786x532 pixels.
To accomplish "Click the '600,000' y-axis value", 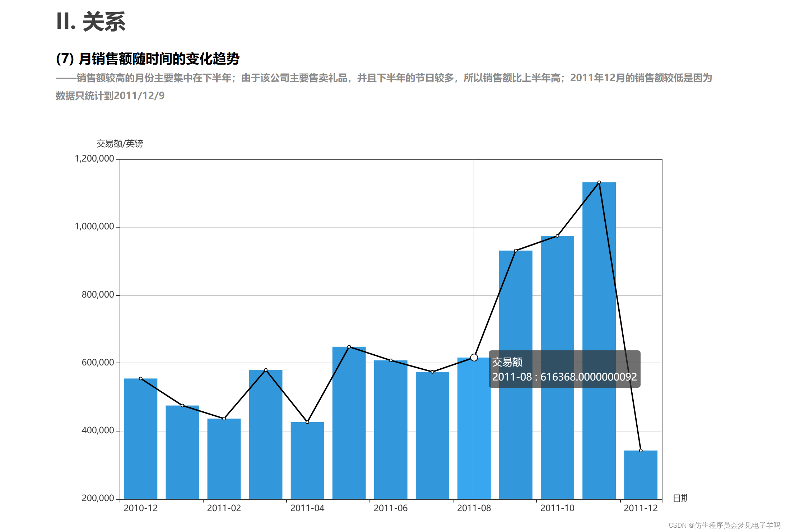I will [98, 363].
